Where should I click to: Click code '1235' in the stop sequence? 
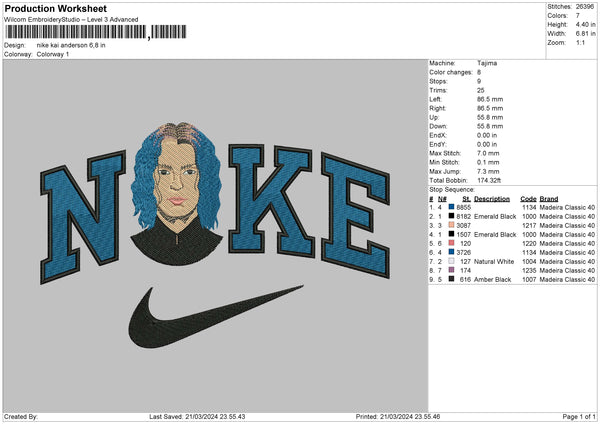530,271
